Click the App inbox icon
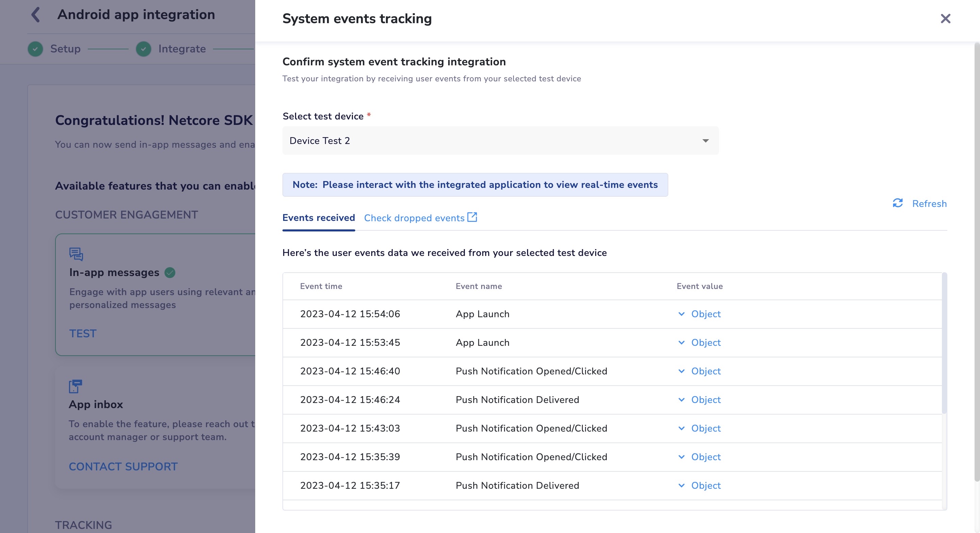Viewport: 980px width, 533px height. point(75,386)
